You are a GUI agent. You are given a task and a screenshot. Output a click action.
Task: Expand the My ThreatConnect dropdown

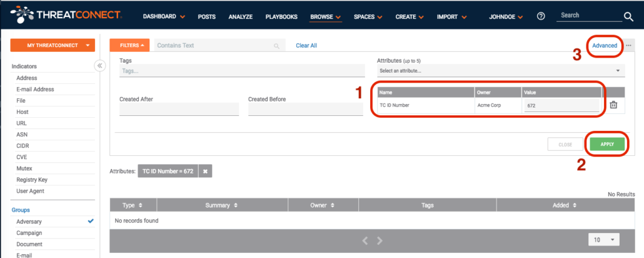[x=53, y=45]
